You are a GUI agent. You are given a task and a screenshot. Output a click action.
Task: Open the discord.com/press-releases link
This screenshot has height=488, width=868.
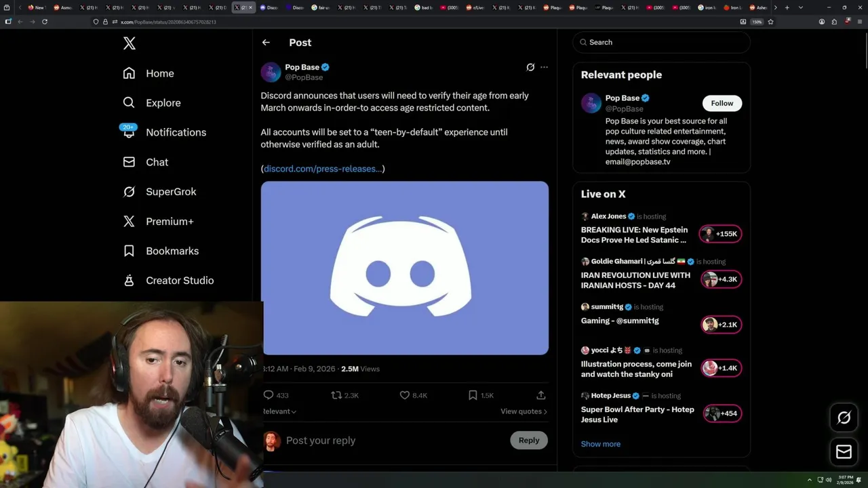point(323,169)
